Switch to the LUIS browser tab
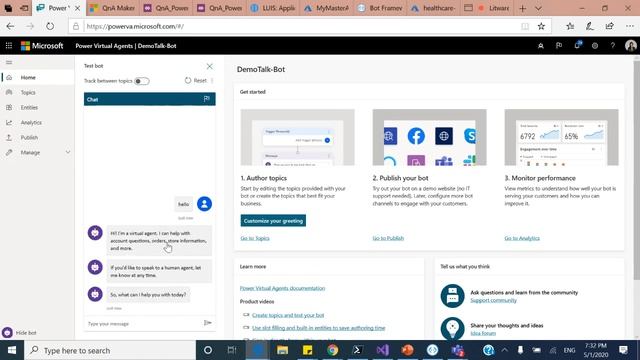The width and height of the screenshot is (640, 360). [273, 8]
